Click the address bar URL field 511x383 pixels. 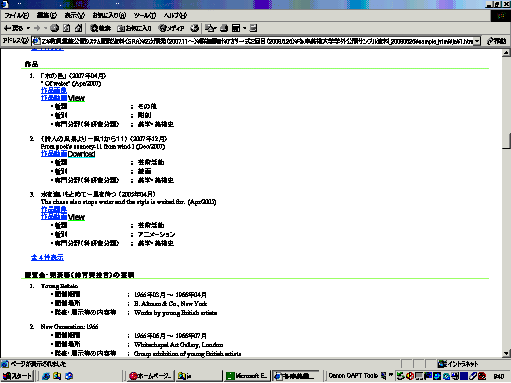pyautogui.click(x=257, y=41)
